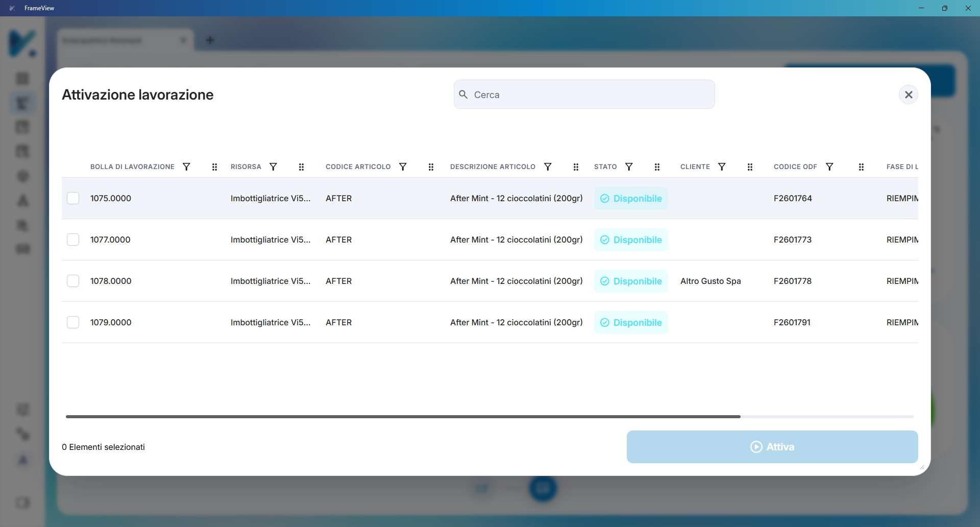Open Risorsa column options menu
The width and height of the screenshot is (980, 527).
pyautogui.click(x=301, y=167)
